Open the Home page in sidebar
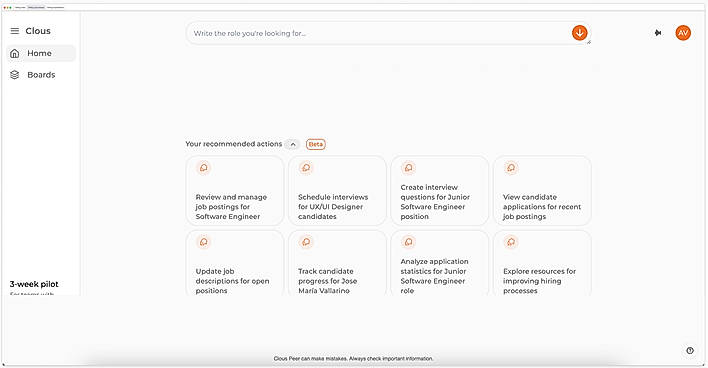 (x=41, y=53)
